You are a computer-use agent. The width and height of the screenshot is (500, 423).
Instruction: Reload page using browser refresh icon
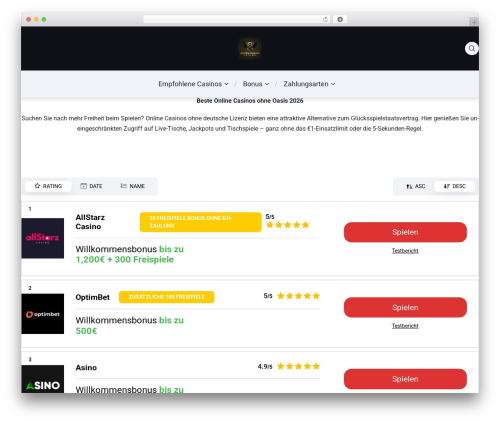(x=325, y=19)
